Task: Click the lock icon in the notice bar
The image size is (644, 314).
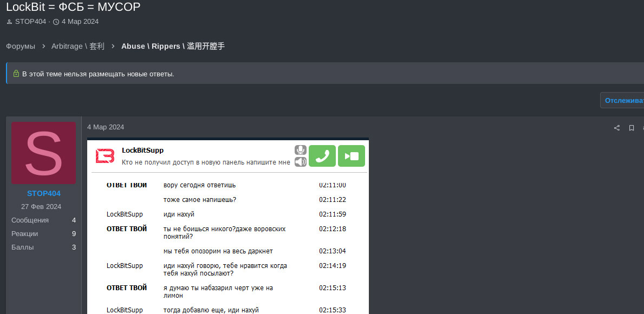Action: pyautogui.click(x=16, y=74)
